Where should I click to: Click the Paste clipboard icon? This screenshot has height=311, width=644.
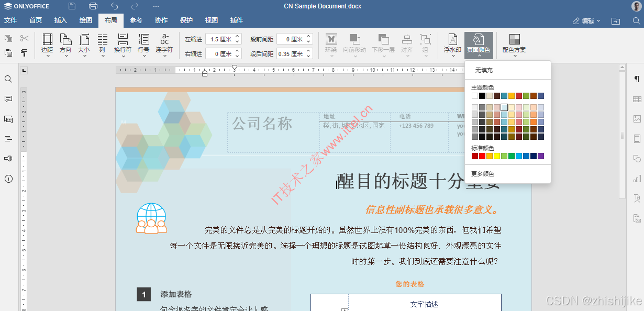coord(8,53)
